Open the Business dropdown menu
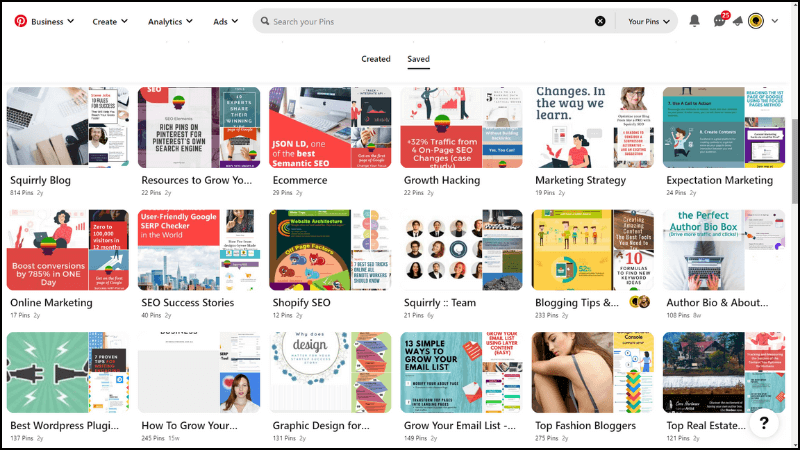 tap(52, 21)
